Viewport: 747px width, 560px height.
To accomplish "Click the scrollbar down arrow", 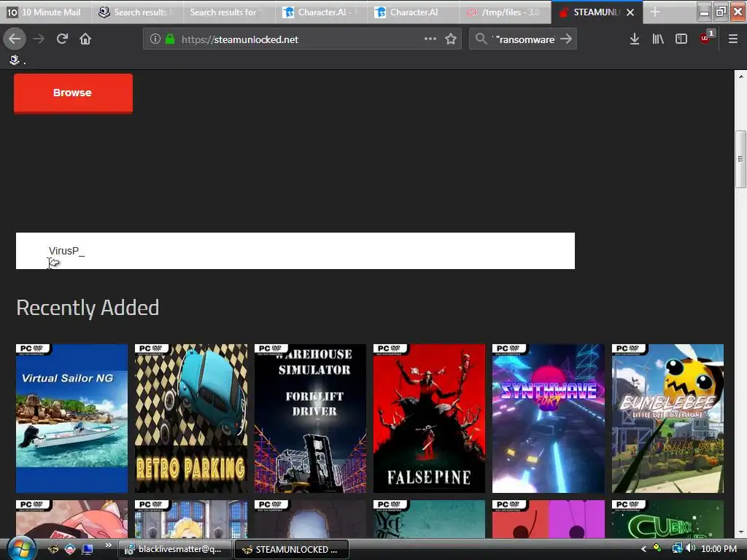I will [x=740, y=532].
